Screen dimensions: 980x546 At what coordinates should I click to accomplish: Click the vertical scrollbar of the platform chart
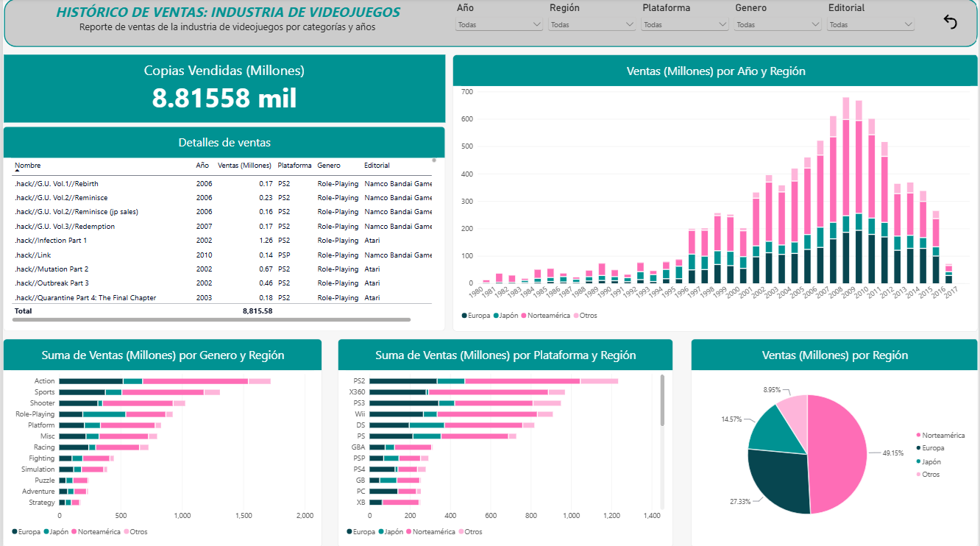coord(662,401)
